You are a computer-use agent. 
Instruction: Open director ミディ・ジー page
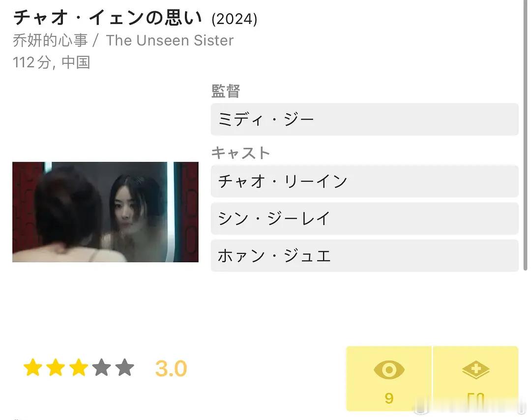click(364, 119)
